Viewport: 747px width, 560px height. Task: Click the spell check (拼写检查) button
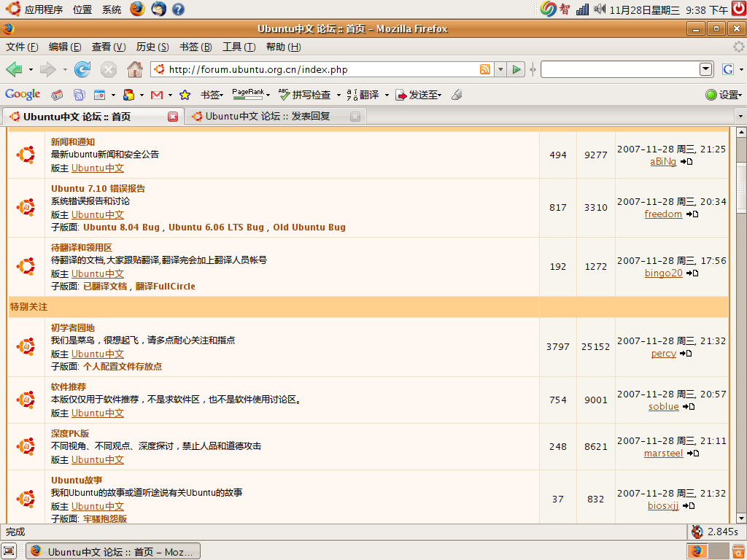pos(304,95)
